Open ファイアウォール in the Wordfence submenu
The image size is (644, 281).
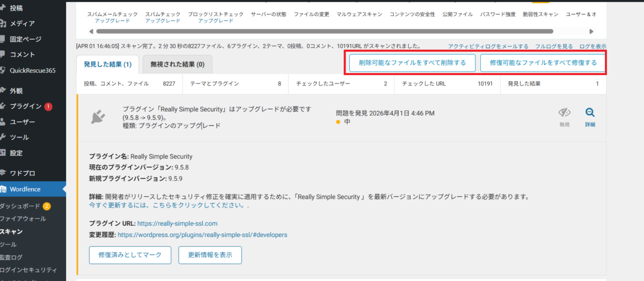[x=23, y=219]
